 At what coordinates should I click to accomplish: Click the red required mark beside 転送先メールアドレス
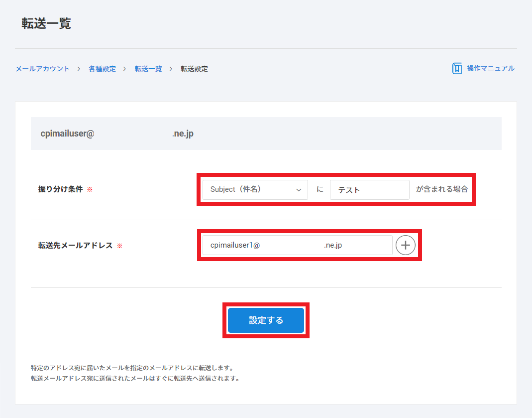click(119, 246)
